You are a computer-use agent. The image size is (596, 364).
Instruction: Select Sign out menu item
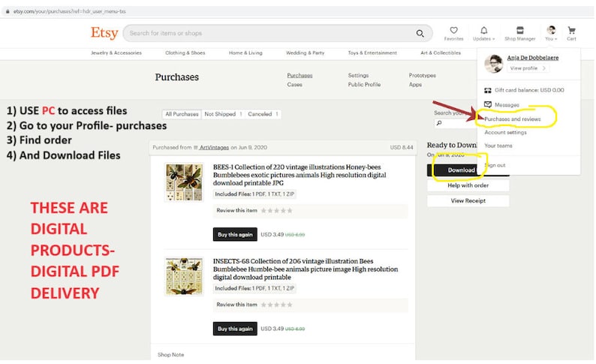495,165
